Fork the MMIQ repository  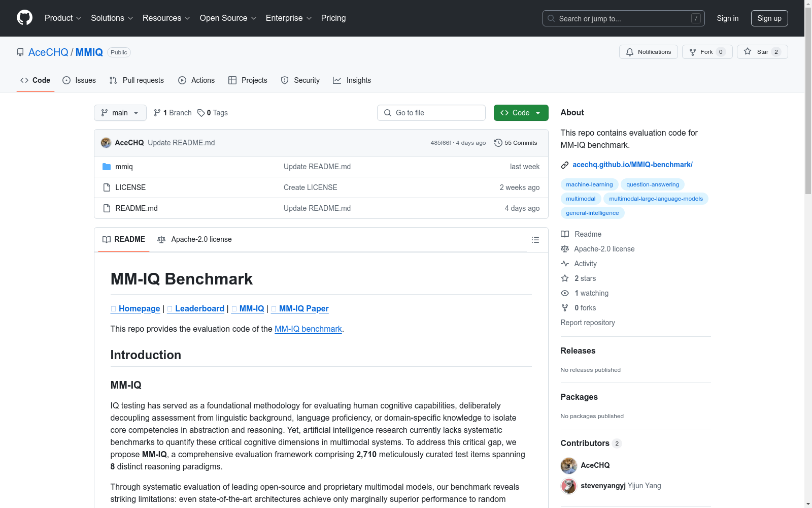coord(707,52)
